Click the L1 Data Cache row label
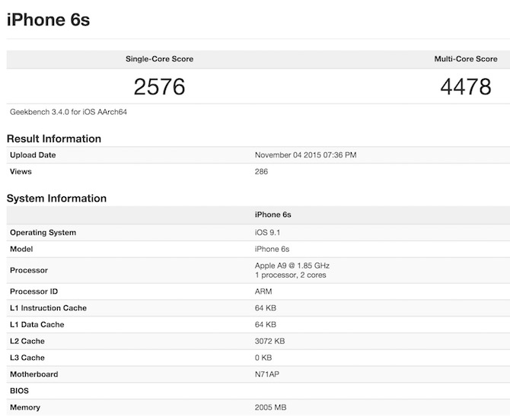This screenshot has height=420, width=510. coord(37,325)
